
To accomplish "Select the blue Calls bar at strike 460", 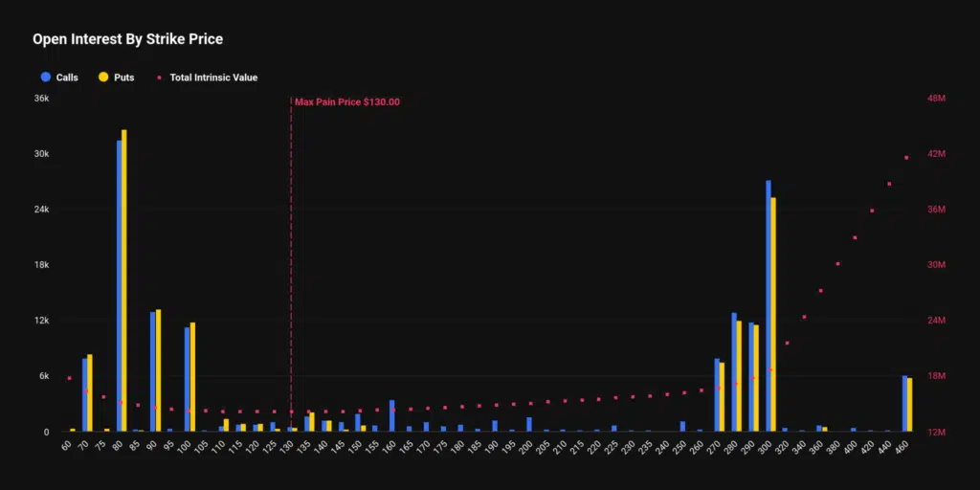I will point(904,404).
